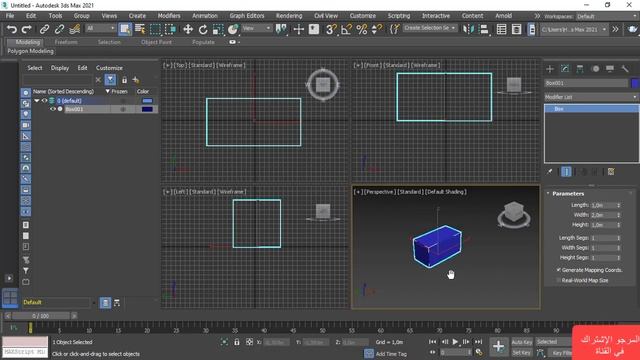Open the Hierarchy command panel tab
The height and width of the screenshot is (360, 640).
click(x=580, y=69)
